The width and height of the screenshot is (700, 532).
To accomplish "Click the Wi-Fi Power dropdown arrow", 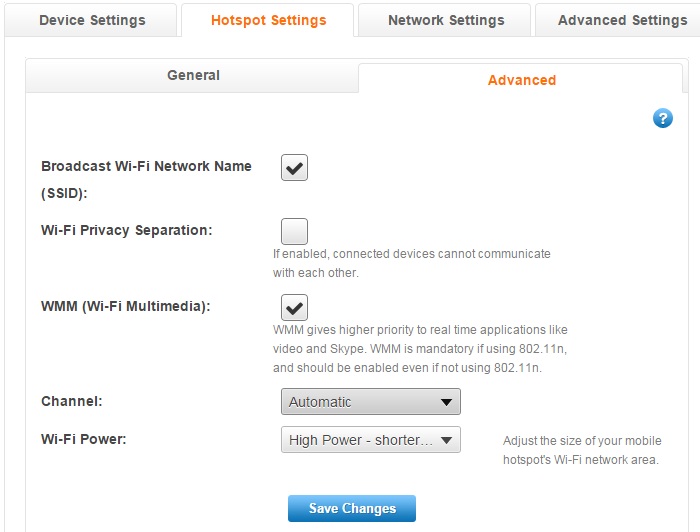I will 447,440.
